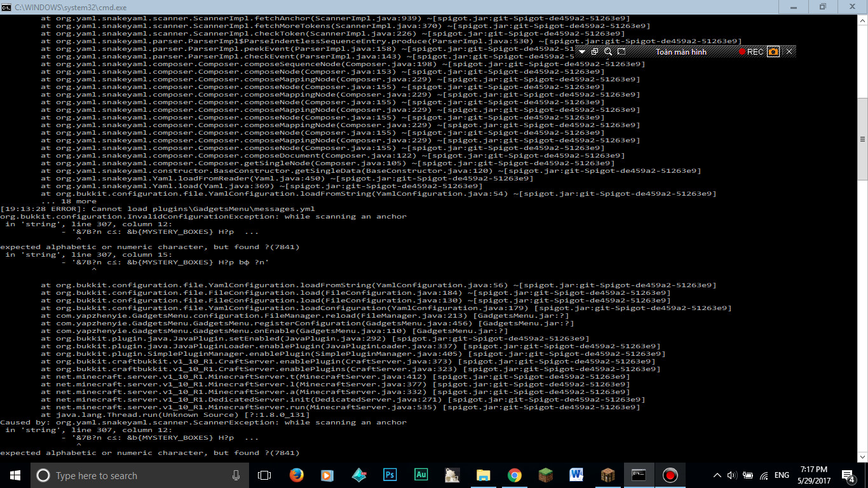Click the 'GadgetsMenu.onEnable' stack trace line
Image resolution: width=868 pixels, height=488 pixels.
coord(275,330)
